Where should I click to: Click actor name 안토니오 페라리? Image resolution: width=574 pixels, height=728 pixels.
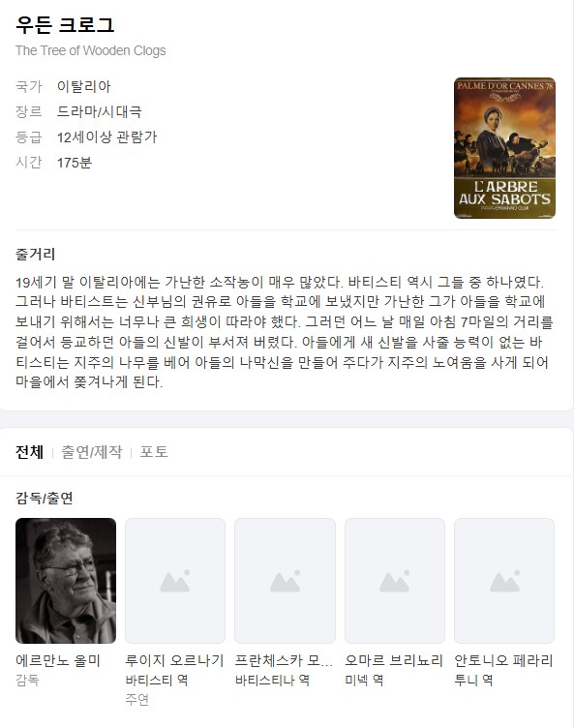coord(504,660)
